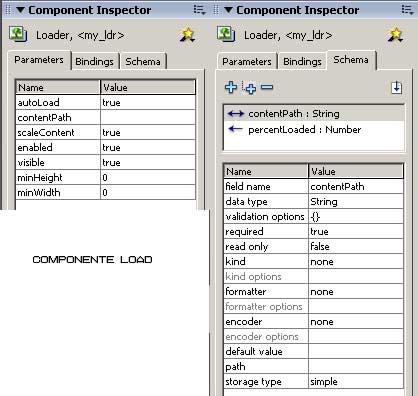The image size is (418, 396).
Task: Click the kind options row
Action: (314, 276)
